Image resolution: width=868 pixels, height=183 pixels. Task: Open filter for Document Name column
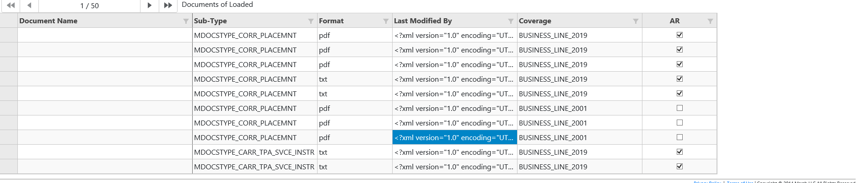[186, 21]
